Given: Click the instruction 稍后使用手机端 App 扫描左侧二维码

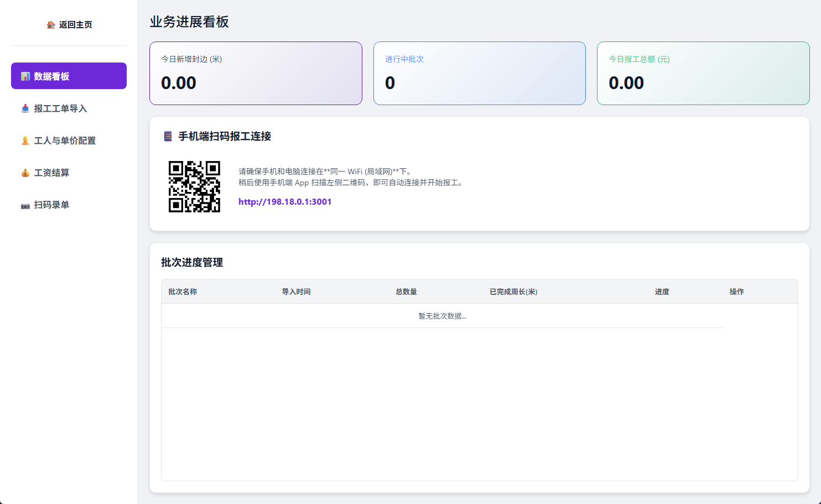Looking at the screenshot, I should coord(351,183).
